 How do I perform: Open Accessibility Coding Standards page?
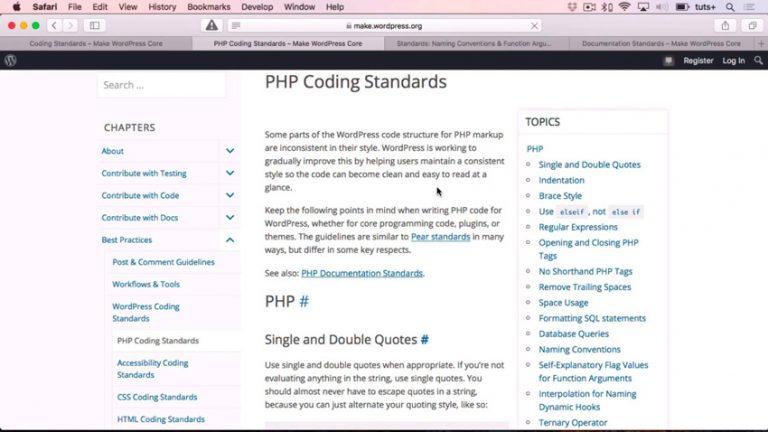(x=152, y=369)
